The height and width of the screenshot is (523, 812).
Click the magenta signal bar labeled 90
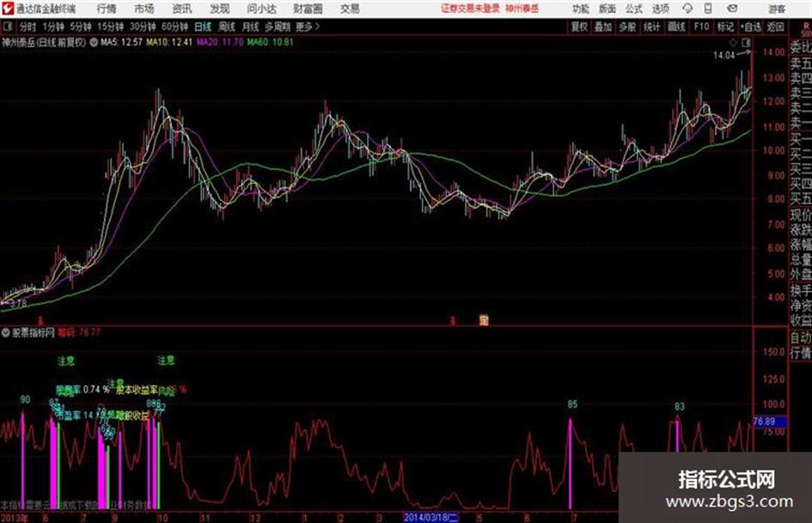23,459
